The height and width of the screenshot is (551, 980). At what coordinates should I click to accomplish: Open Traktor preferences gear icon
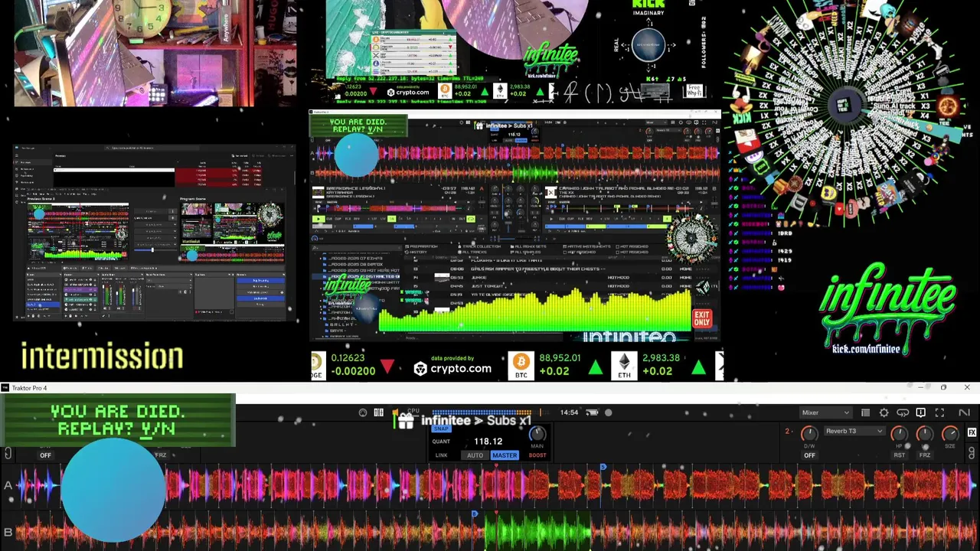tap(884, 412)
